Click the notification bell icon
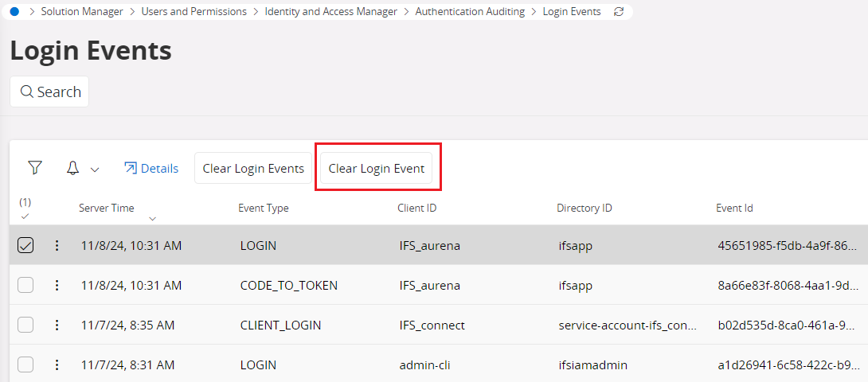 [73, 168]
